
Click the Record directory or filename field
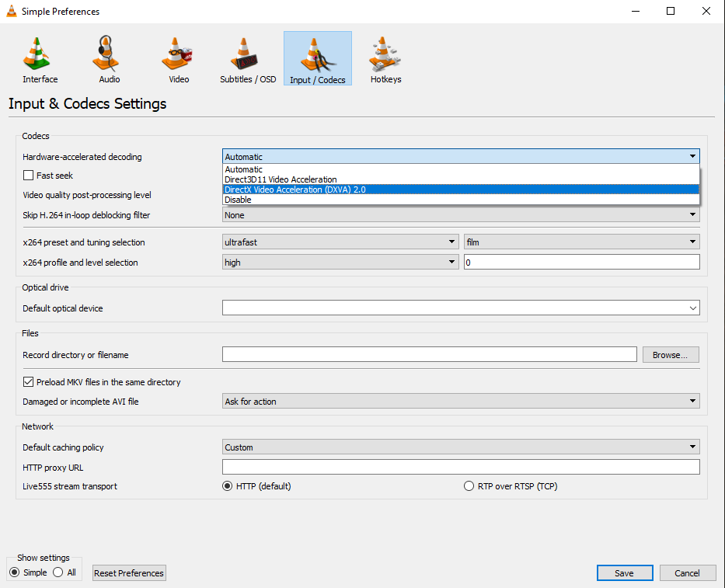coord(430,354)
